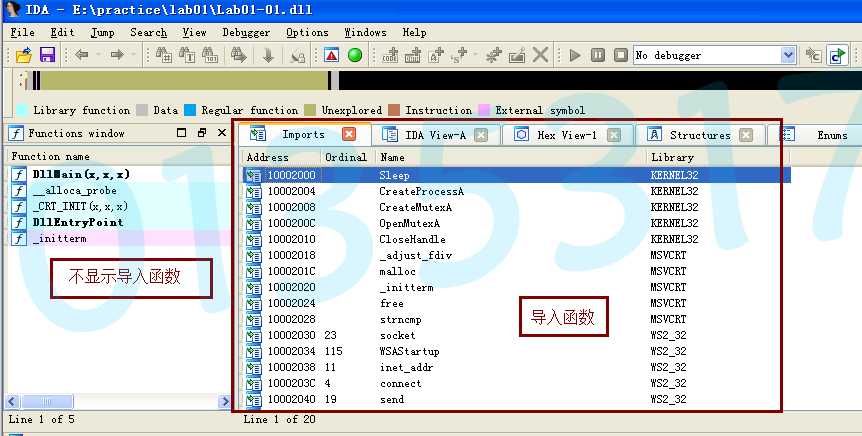Click the convert to data icon
Image resolution: width=862 pixels, height=436 pixels.
click(413, 55)
